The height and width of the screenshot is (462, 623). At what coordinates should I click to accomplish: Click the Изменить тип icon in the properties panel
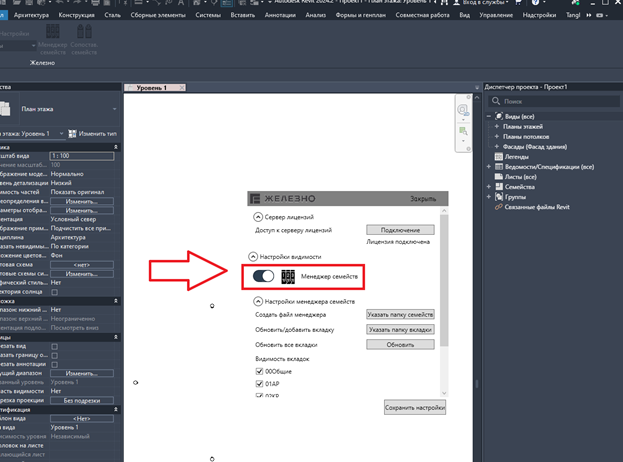click(x=72, y=133)
